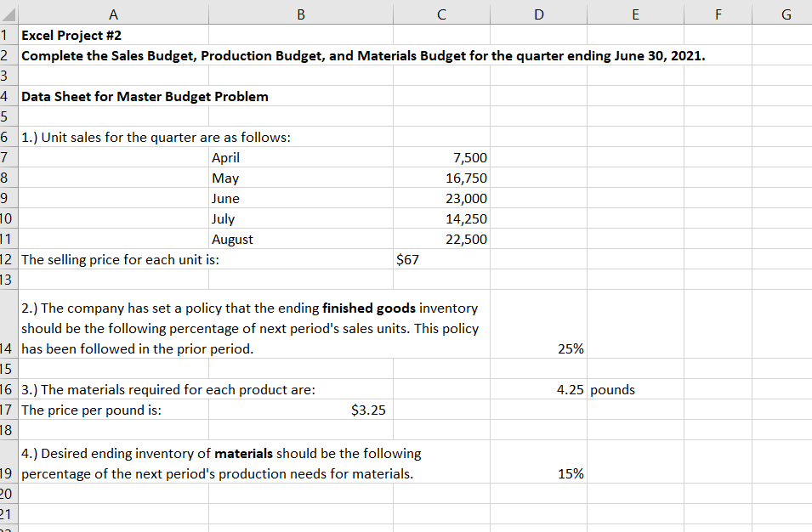Select row 14 header
Viewport: 812px width, 532px height.
tap(9, 324)
